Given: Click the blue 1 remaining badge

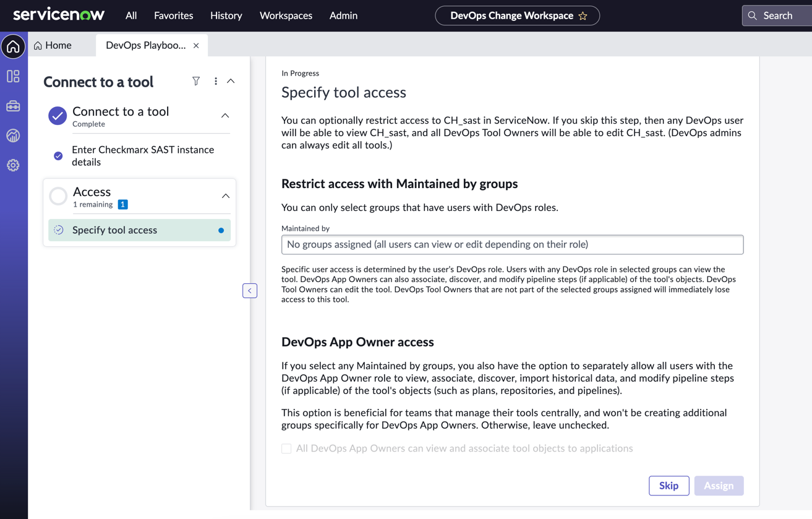Looking at the screenshot, I should [122, 205].
